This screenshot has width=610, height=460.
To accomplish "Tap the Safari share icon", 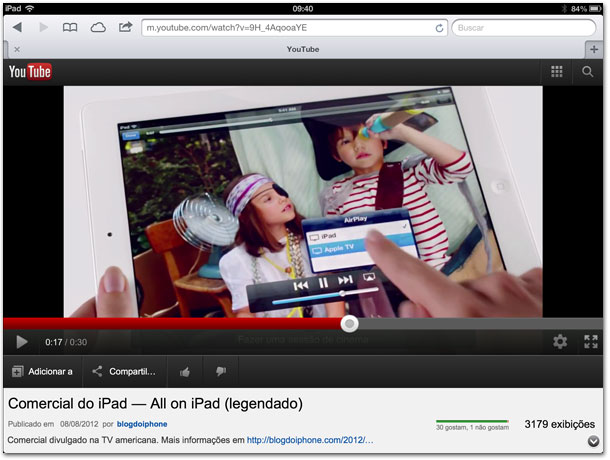I will [x=125, y=27].
